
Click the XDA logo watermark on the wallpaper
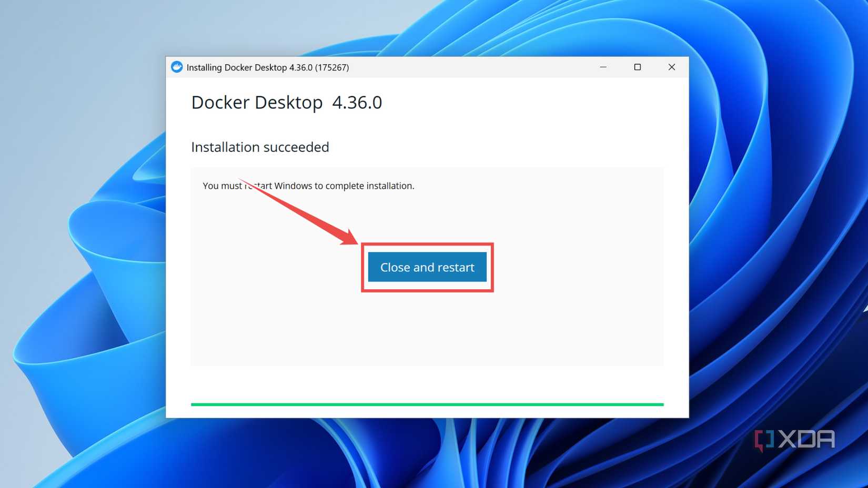coord(794,439)
